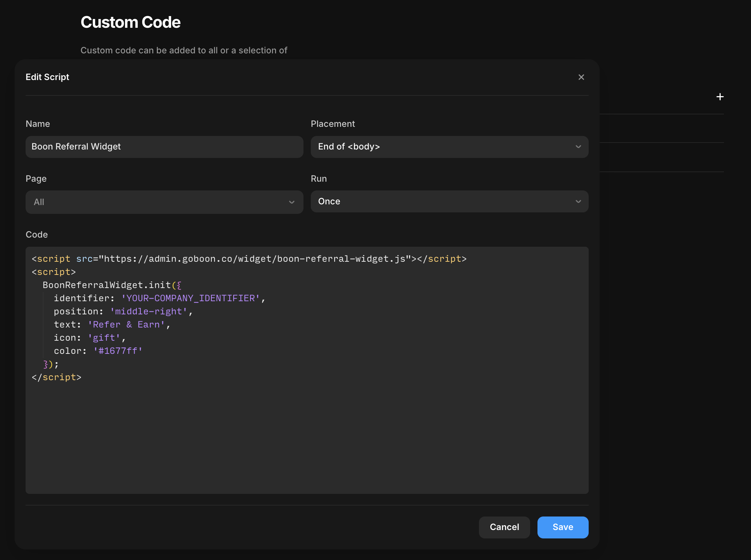Open the Run dropdown set to Once

click(449, 201)
